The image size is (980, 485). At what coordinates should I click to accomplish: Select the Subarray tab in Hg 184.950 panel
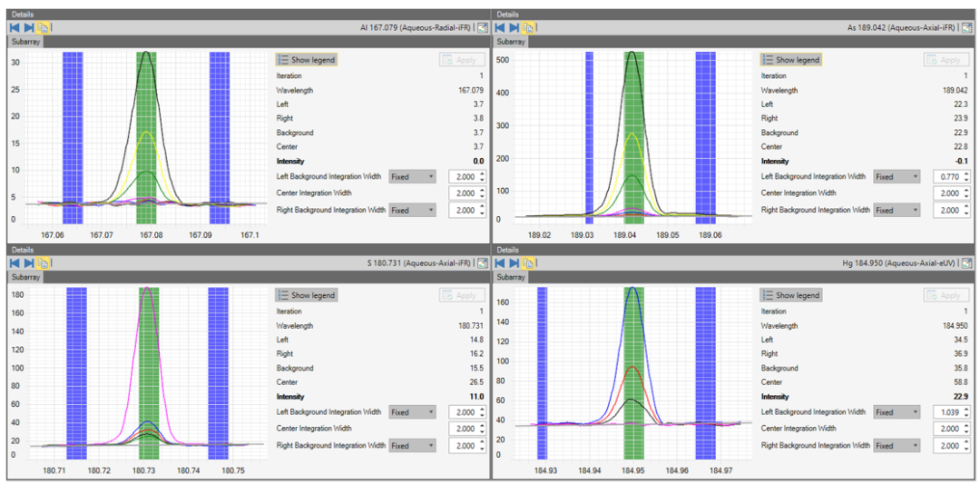tap(511, 277)
